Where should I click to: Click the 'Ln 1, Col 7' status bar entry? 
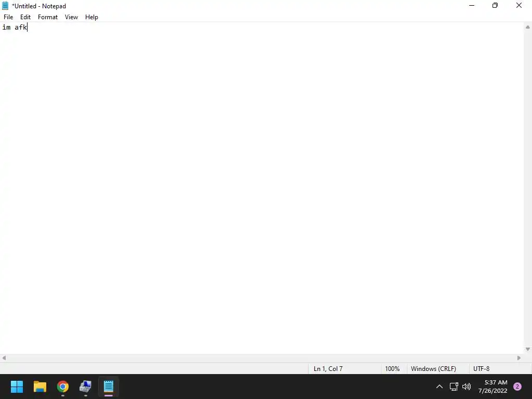coord(328,368)
